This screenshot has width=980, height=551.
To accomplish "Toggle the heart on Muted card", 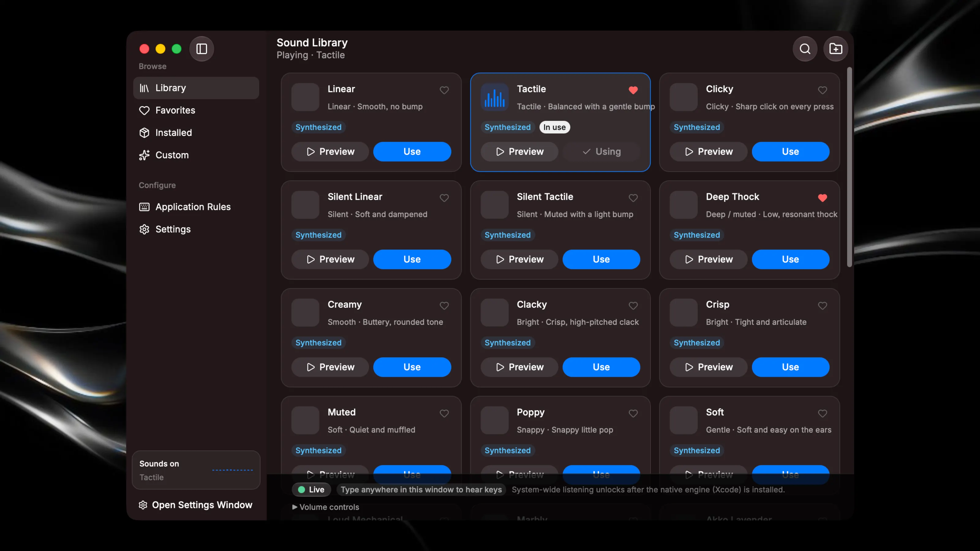I will tap(444, 413).
